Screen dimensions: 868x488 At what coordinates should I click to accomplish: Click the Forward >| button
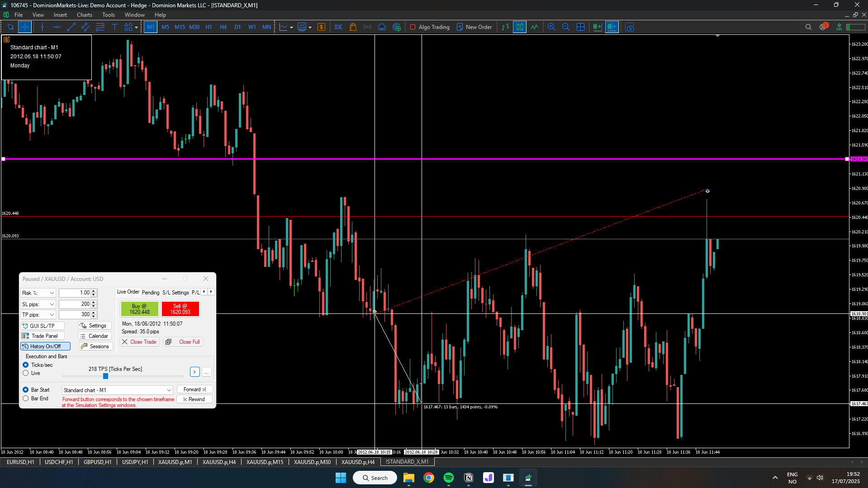pyautogui.click(x=194, y=389)
